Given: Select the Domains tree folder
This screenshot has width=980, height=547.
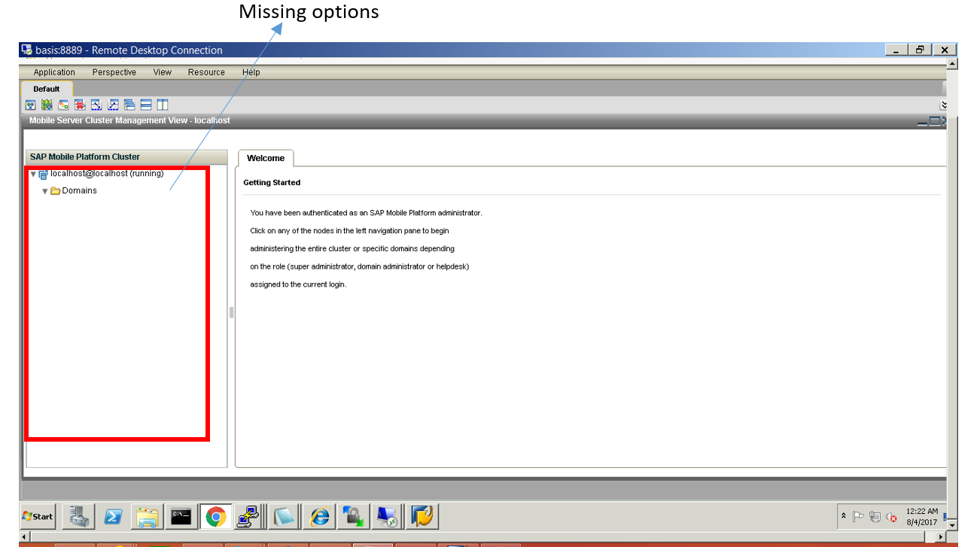Looking at the screenshot, I should pyautogui.click(x=80, y=190).
